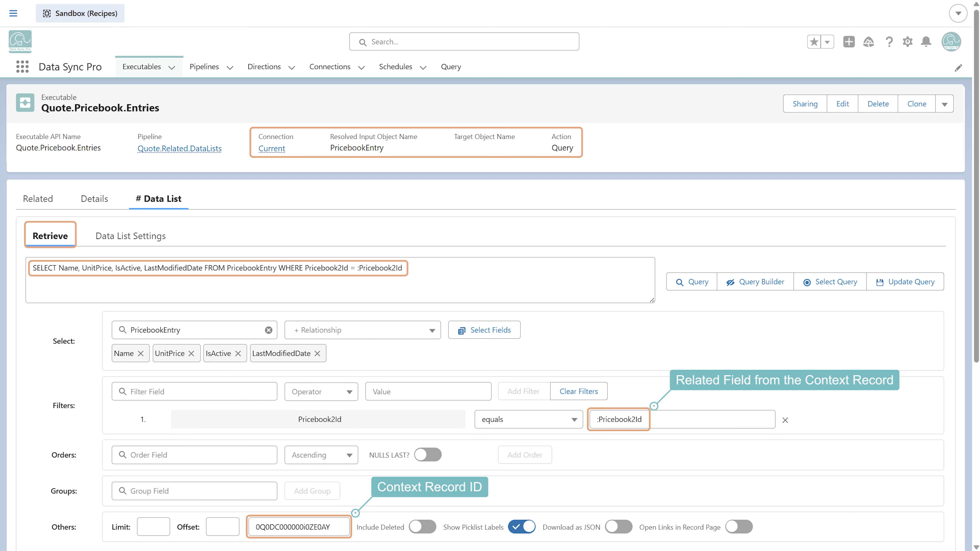Image resolution: width=980 pixels, height=551 pixels.
Task: Toggle the Include Deleted switch
Action: tap(422, 527)
